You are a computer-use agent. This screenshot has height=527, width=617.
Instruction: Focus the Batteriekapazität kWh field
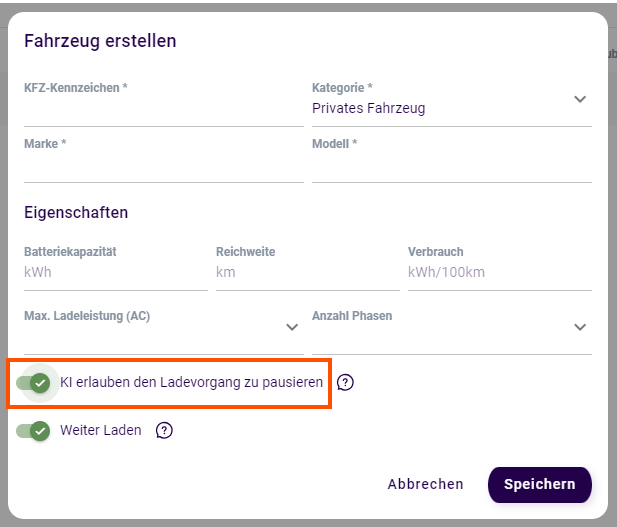(115, 272)
